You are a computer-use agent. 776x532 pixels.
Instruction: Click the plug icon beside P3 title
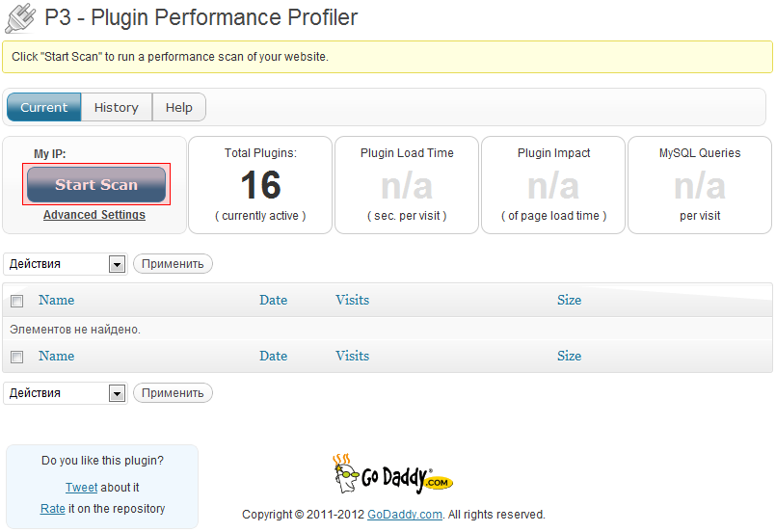click(20, 18)
